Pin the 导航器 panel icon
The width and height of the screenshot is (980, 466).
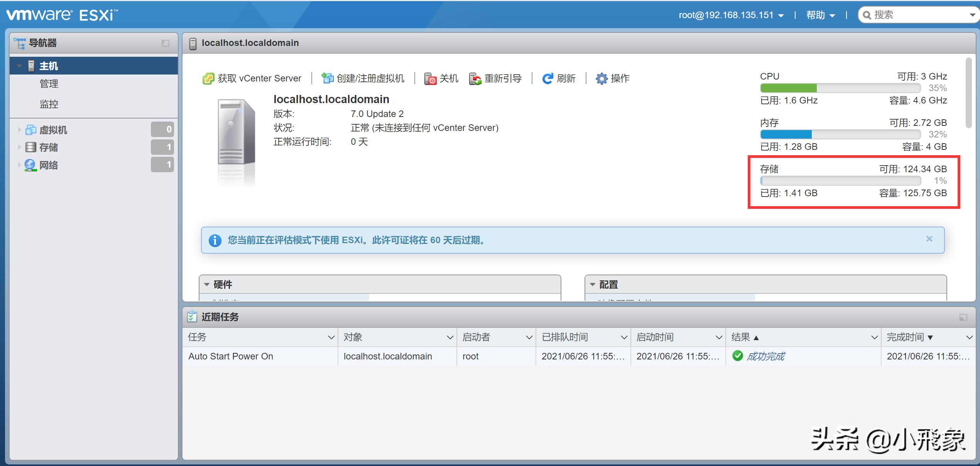click(x=166, y=43)
